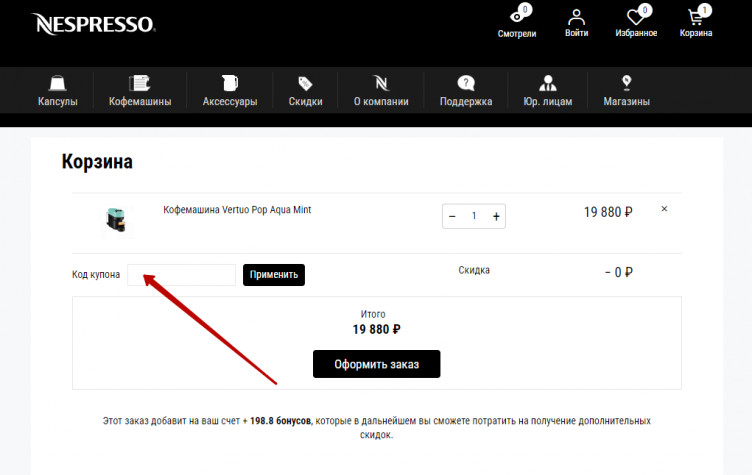The width and height of the screenshot is (752, 475).
Task: Open the О компании menu item
Action: 381,90
